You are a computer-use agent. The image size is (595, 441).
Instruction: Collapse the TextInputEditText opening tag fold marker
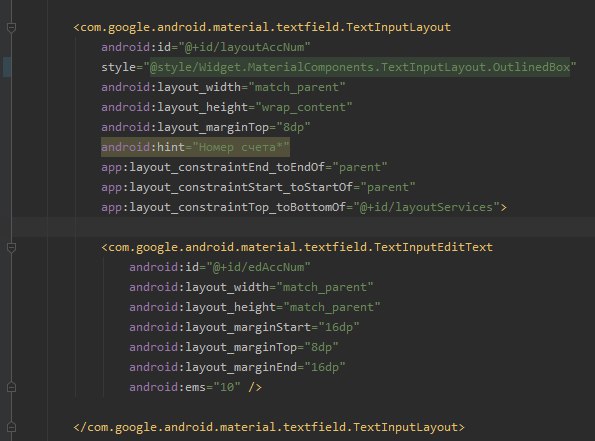tap(11, 247)
